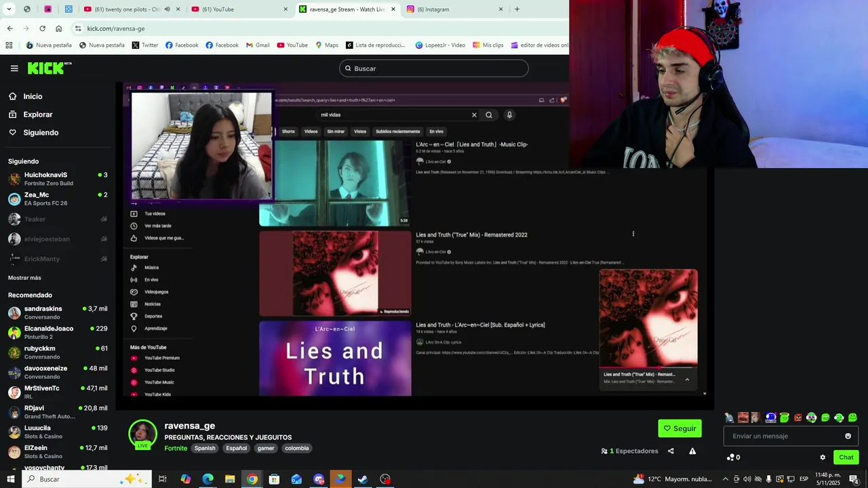Open Steam from the taskbar
The height and width of the screenshot is (488, 868).
click(363, 479)
